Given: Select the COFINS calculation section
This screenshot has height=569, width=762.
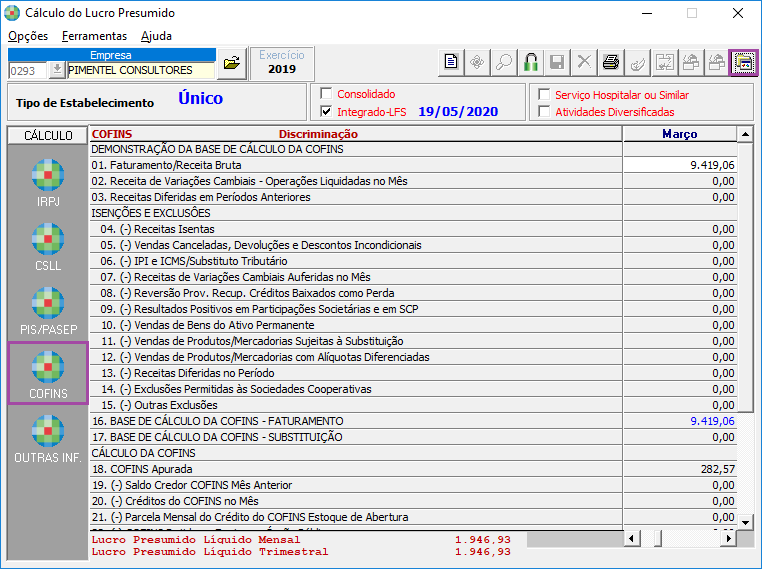Looking at the screenshot, I should [48, 373].
